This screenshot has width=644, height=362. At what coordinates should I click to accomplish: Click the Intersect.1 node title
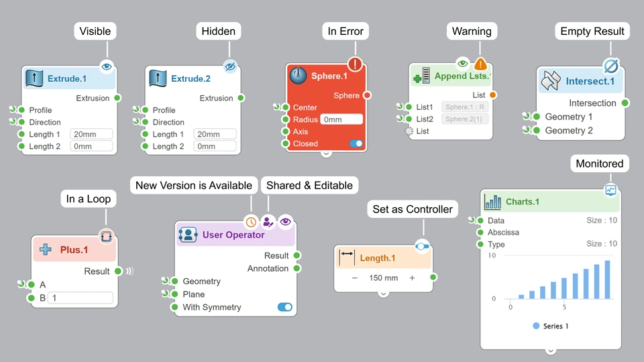(590, 81)
